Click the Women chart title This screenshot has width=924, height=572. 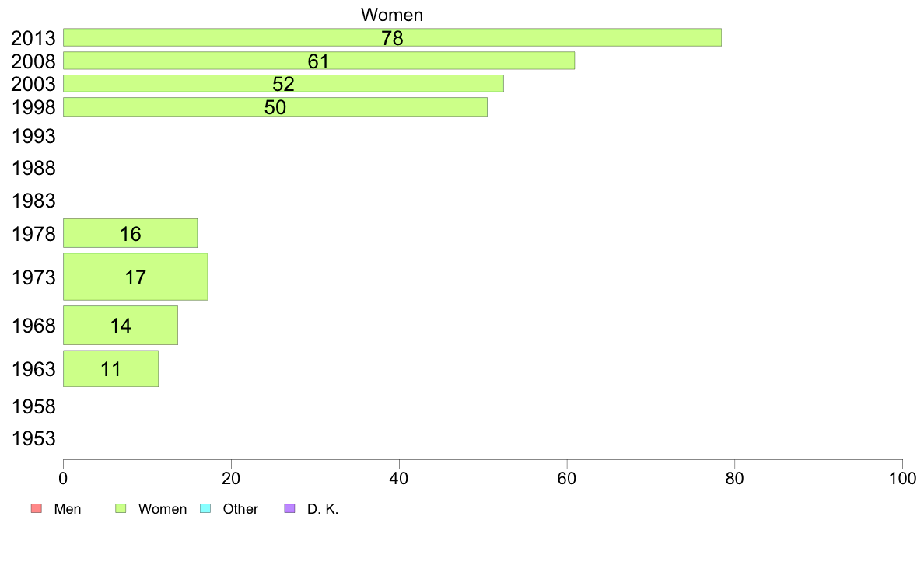pyautogui.click(x=392, y=15)
